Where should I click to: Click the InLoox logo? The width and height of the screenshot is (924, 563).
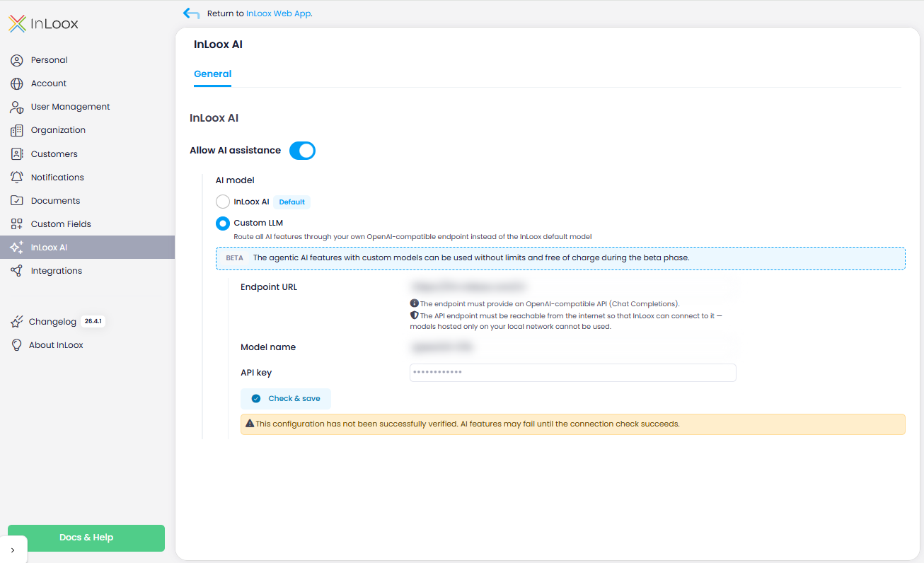43,24
